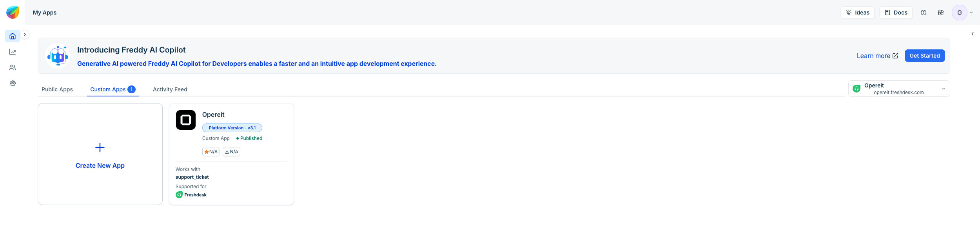Click the Opereit app logo
Image resolution: width=980 pixels, height=245 pixels.
[186, 120]
